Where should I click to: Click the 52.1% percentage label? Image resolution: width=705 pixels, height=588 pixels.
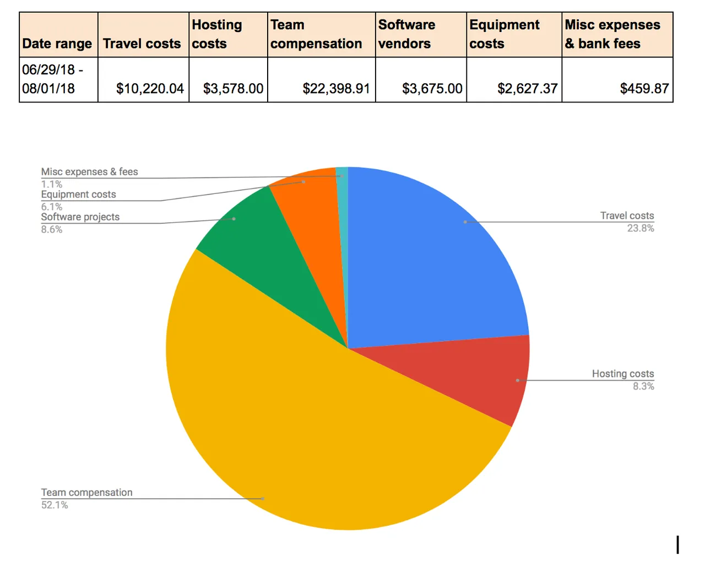pyautogui.click(x=55, y=505)
